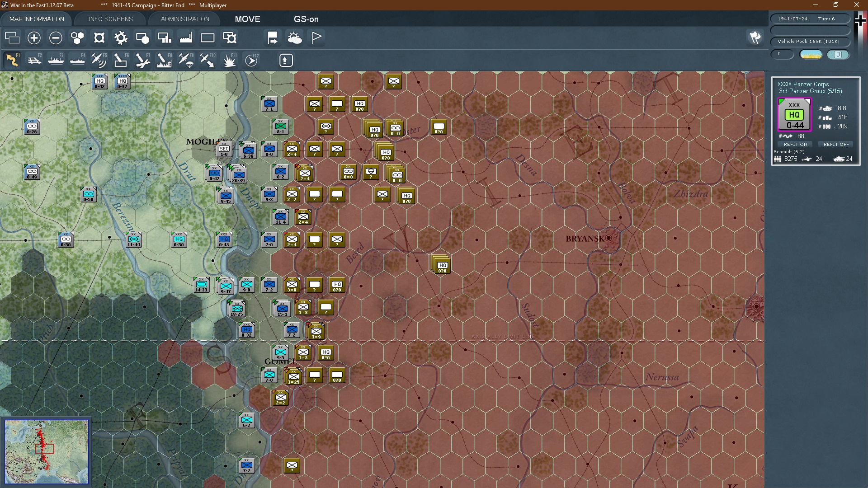
Task: Open the MAP INFORMATION tab
Action: click(x=37, y=19)
